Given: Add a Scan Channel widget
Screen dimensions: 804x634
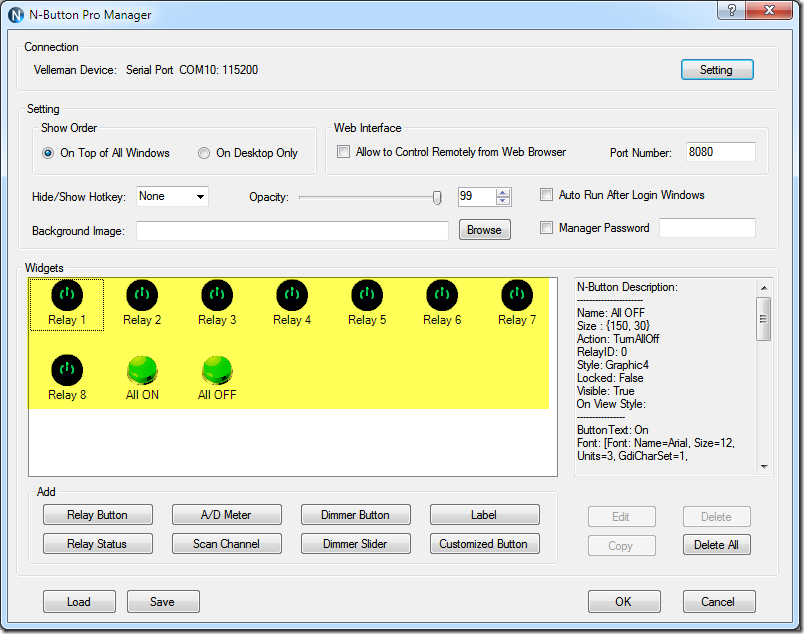Looking at the screenshot, I should click(227, 544).
